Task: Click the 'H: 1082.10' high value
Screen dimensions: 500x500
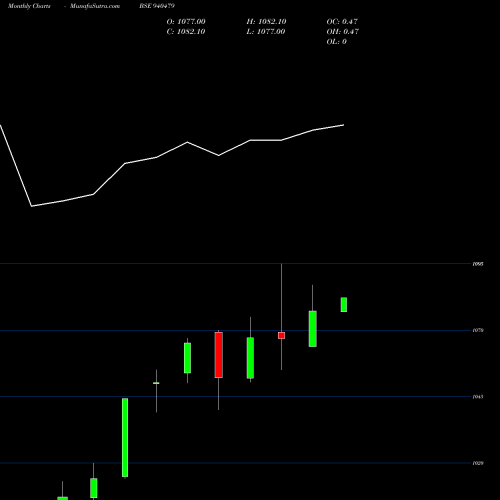Action: tap(266, 22)
